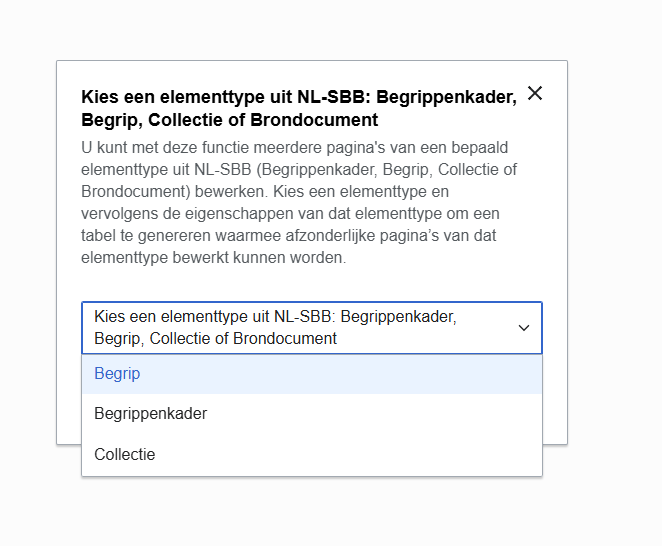Click the word 'Begrip' in the dropdown list

(118, 374)
